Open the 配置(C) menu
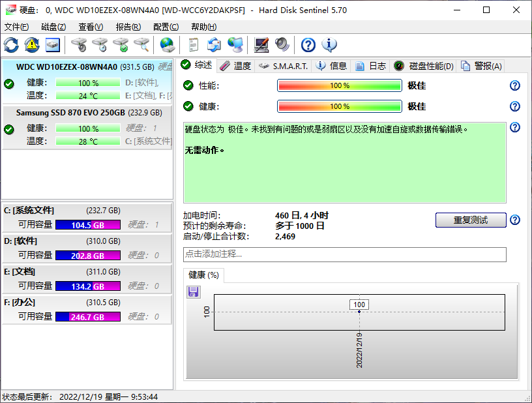 tap(166, 27)
